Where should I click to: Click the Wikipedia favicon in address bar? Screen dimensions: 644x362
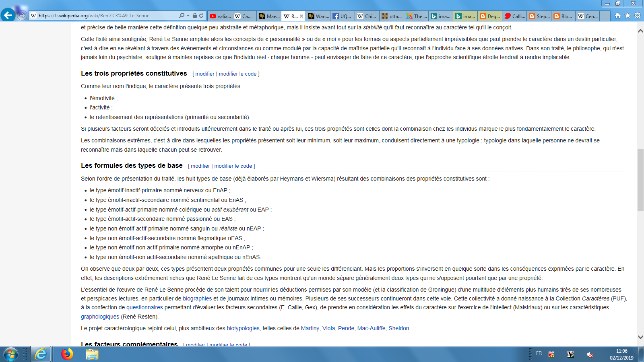click(x=33, y=16)
